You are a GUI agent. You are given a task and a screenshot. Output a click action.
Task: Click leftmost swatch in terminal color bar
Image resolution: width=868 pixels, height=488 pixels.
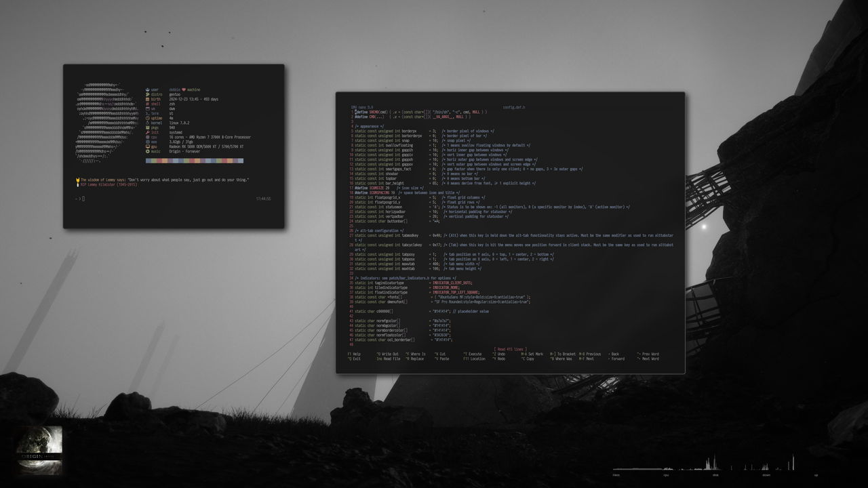149,161
